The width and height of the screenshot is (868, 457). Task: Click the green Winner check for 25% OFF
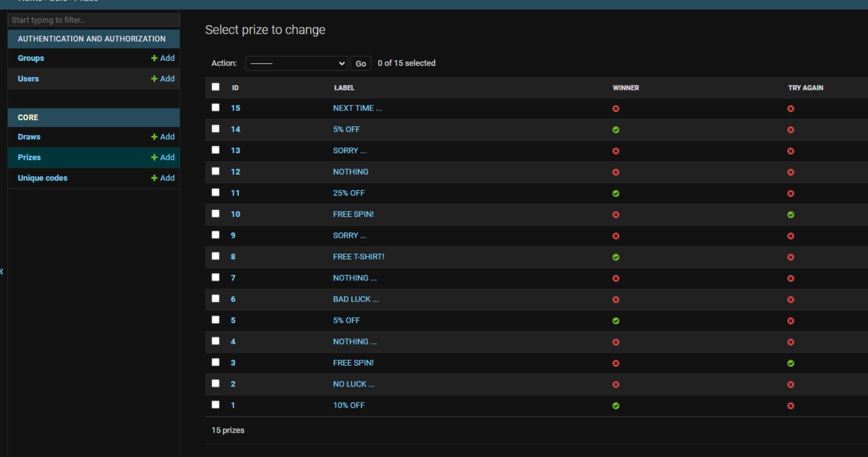pos(615,193)
